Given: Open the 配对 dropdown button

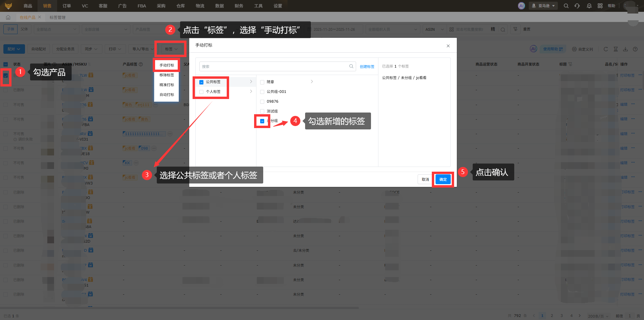Looking at the screenshot, I should coord(14,49).
